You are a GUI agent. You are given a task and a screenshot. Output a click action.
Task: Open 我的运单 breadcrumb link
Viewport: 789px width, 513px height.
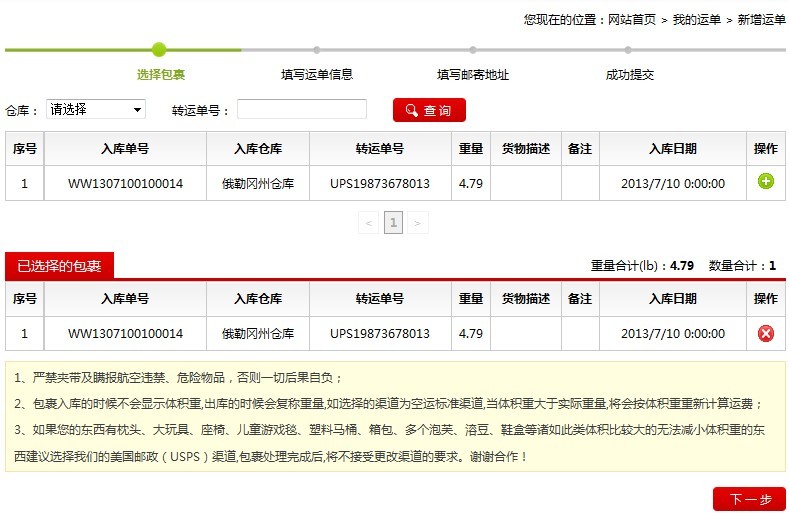pyautogui.click(x=696, y=19)
